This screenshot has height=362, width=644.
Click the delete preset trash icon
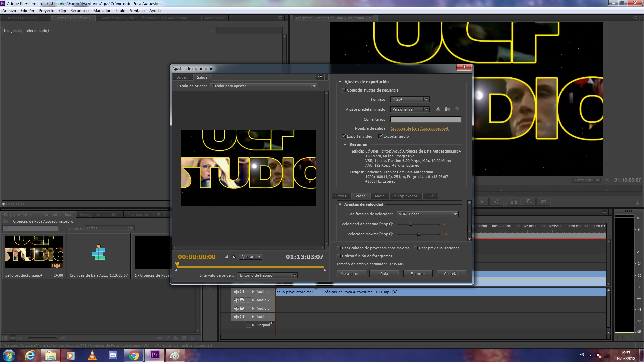pyautogui.click(x=457, y=109)
